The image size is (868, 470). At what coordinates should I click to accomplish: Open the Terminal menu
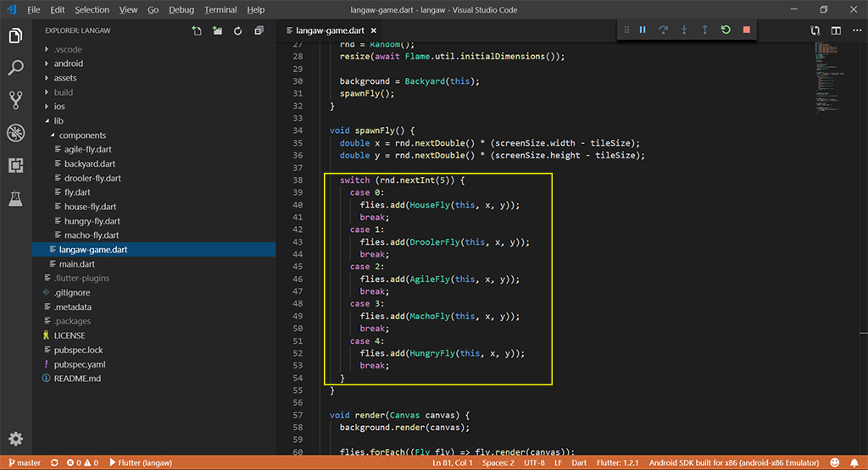[x=220, y=10]
